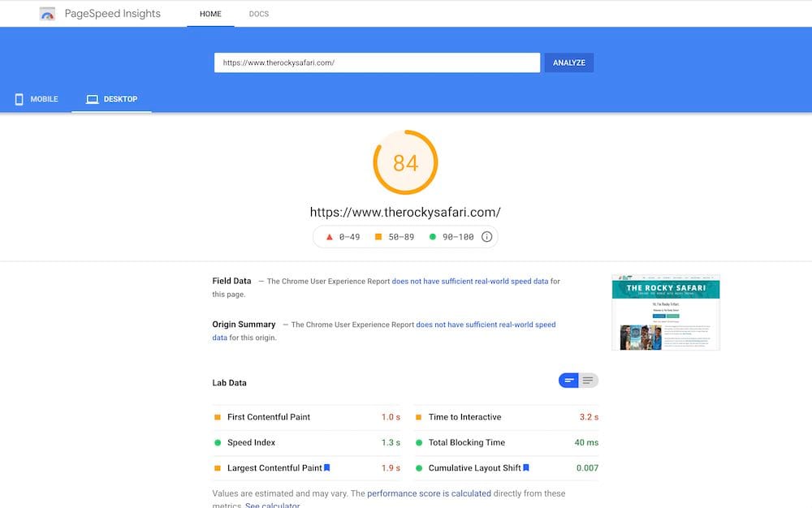The height and width of the screenshot is (508, 812).
Task: Click the red triangle 0–49 legend icon
Action: tap(330, 237)
